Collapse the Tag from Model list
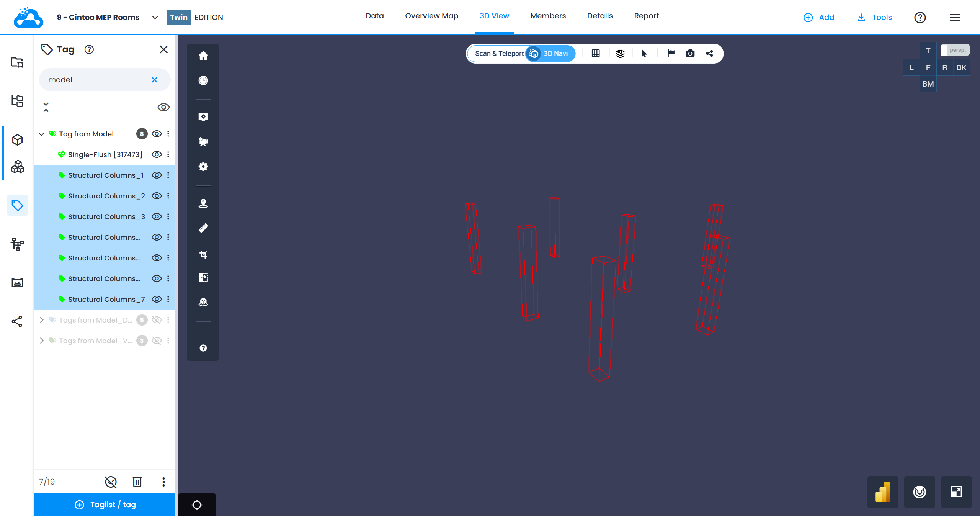Screen dimensions: 980x516 click(42, 134)
